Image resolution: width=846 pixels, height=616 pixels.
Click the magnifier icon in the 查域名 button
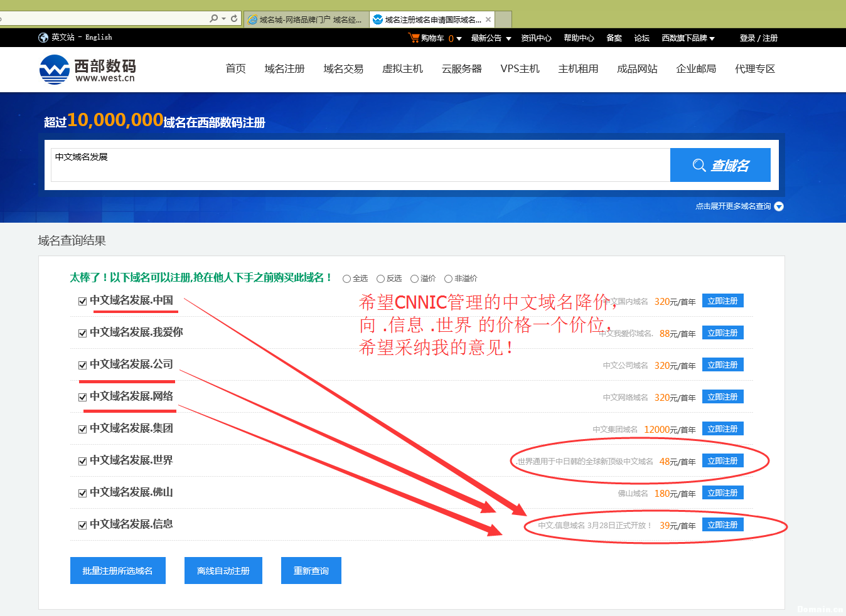click(x=700, y=165)
